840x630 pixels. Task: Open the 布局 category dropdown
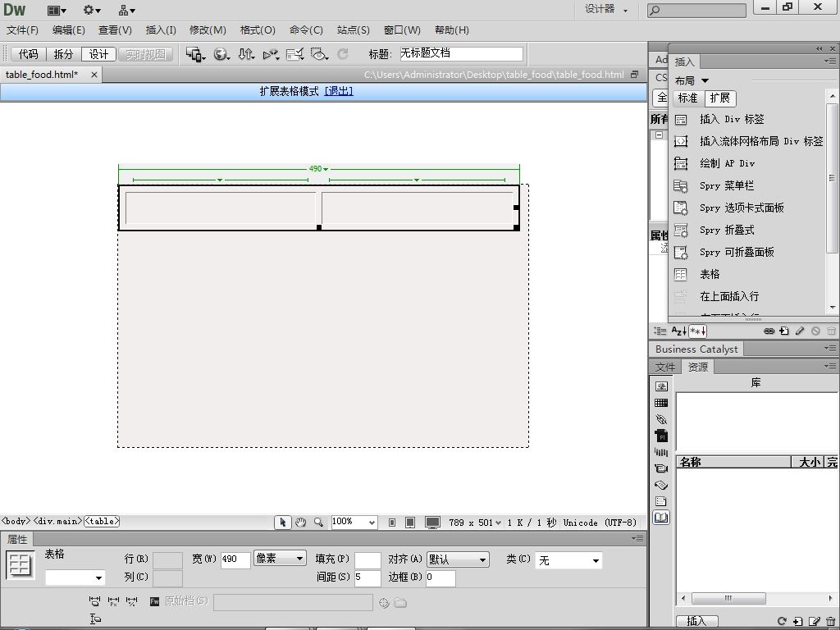692,81
